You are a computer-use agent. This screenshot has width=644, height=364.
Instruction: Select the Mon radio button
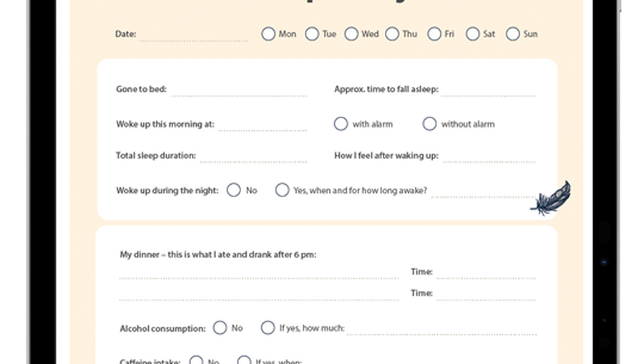pyautogui.click(x=268, y=34)
